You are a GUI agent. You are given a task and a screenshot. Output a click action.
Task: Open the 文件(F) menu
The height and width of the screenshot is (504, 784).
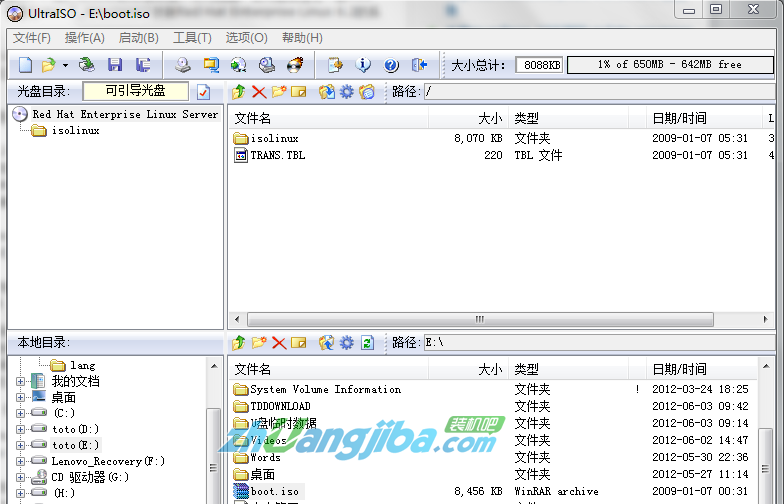(31, 38)
